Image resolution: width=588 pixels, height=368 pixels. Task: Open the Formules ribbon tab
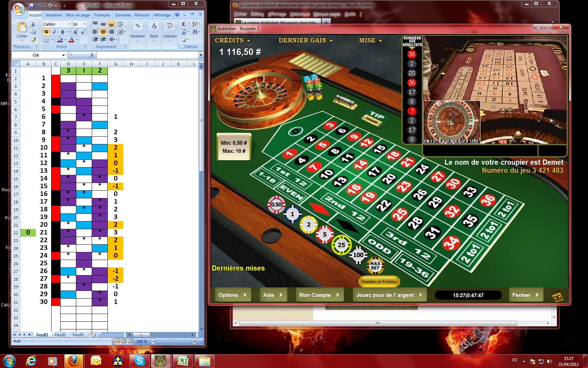(102, 15)
